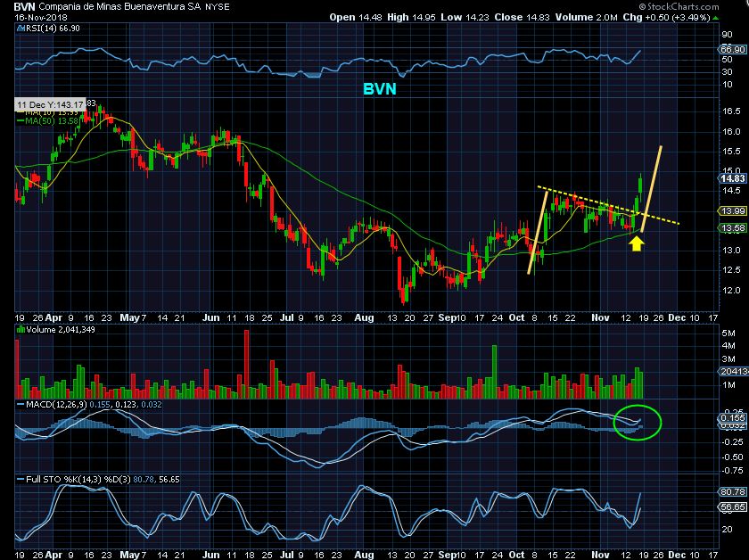This screenshot has width=749, height=560.
Task: Click the Volume 2.0M header value
Action: point(587,17)
